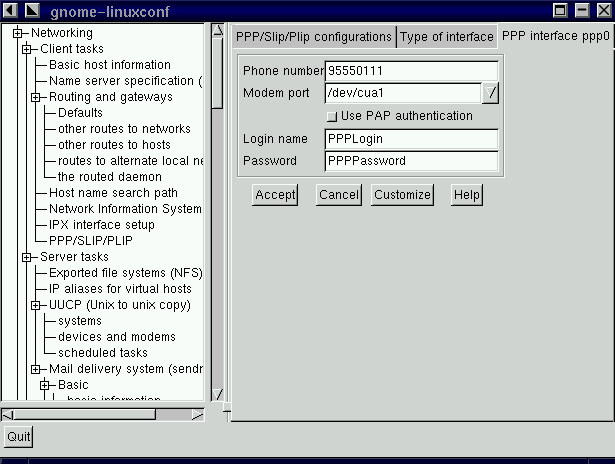Click the pin icon in the title bar

32,10
